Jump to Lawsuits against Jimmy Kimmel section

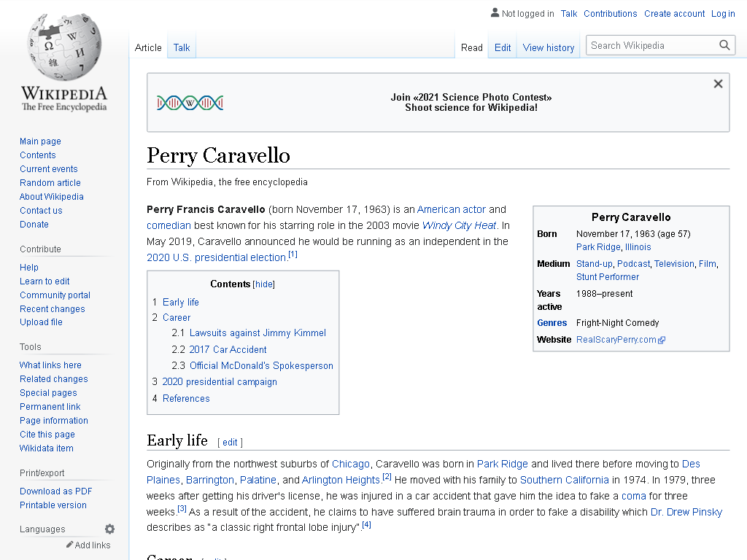point(258,332)
